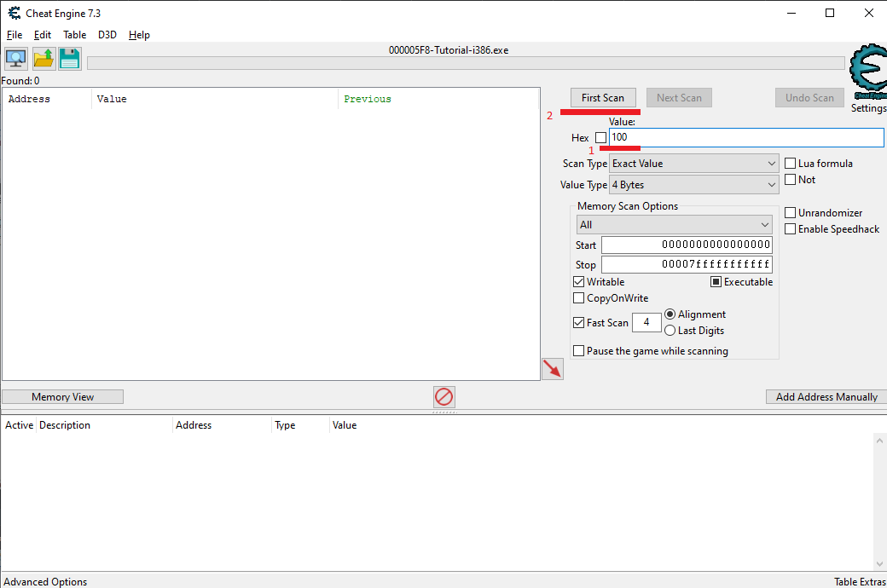This screenshot has height=588, width=887.
Task: Click the First Scan button
Action: tap(603, 98)
